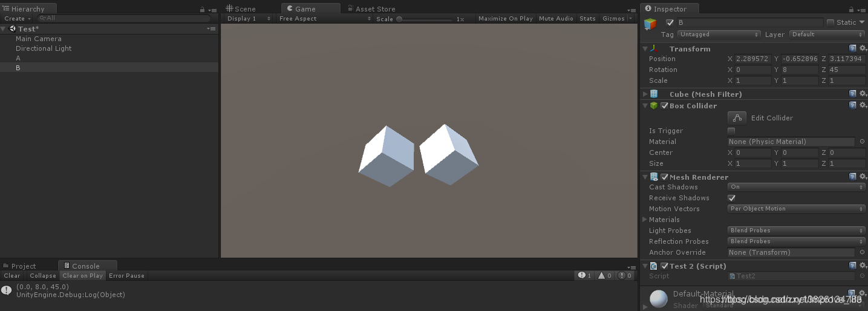The image size is (868, 311).
Task: Enable the Is Trigger checkbox
Action: pyautogui.click(x=731, y=131)
